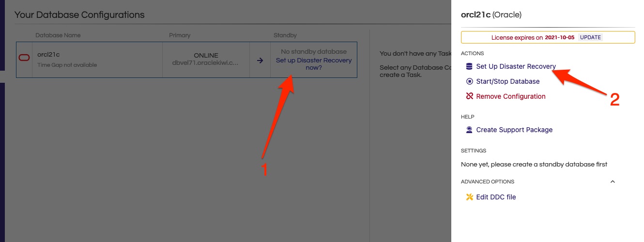Open 'Set up Disaster Recovery now?' link
This screenshot has width=644, height=242.
(313, 64)
